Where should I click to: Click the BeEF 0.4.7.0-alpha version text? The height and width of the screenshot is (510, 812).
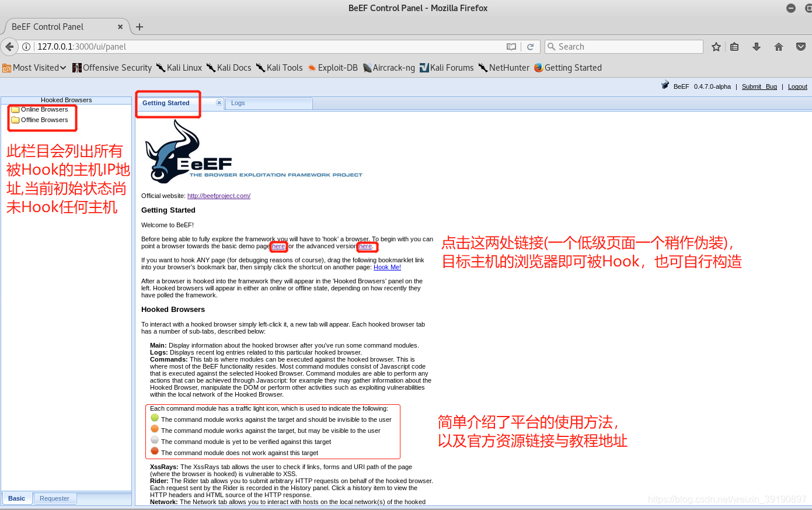coord(702,86)
